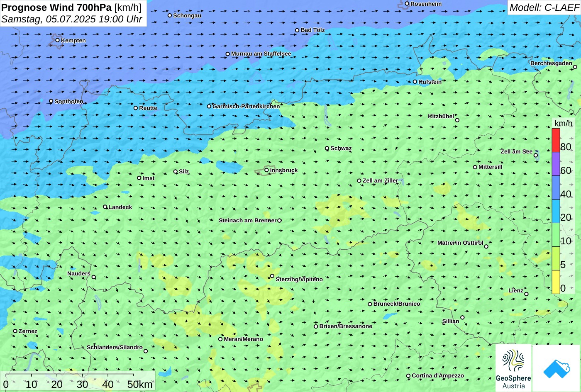Click the Landeck location dot

pyautogui.click(x=105, y=207)
